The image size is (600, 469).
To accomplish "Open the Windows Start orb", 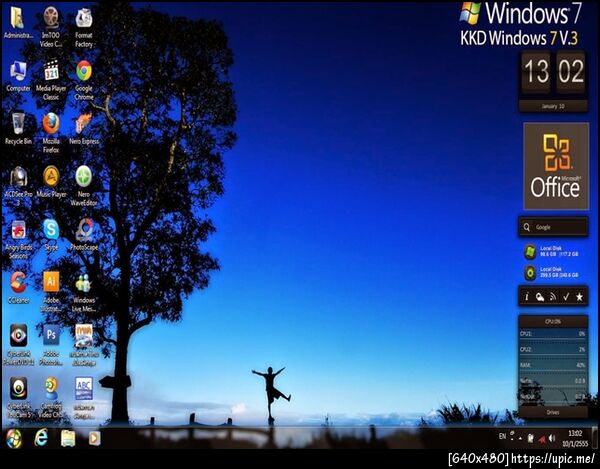I will (x=14, y=438).
